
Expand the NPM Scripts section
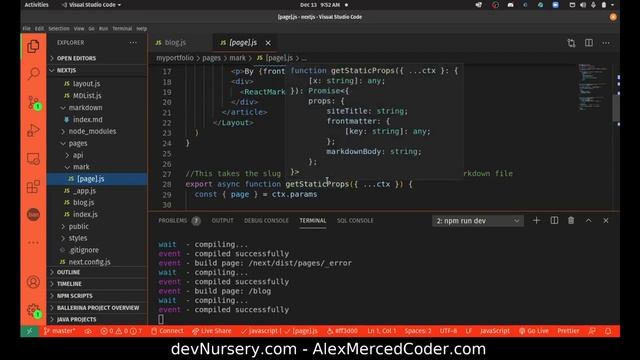coord(97,296)
